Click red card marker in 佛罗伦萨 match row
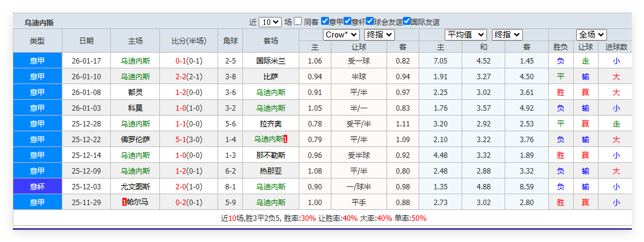Screen dimensions: 644x242 [x=285, y=139]
